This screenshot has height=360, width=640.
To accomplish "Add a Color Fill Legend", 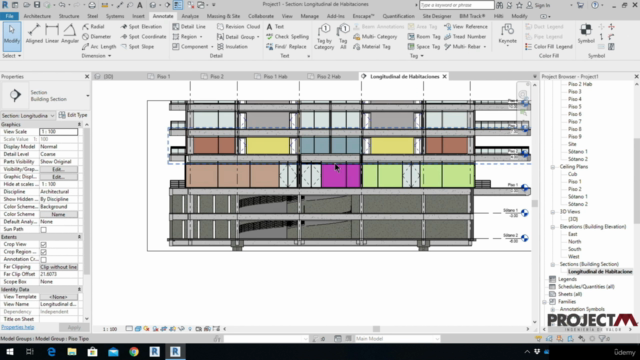I will pyautogui.click(x=549, y=47).
